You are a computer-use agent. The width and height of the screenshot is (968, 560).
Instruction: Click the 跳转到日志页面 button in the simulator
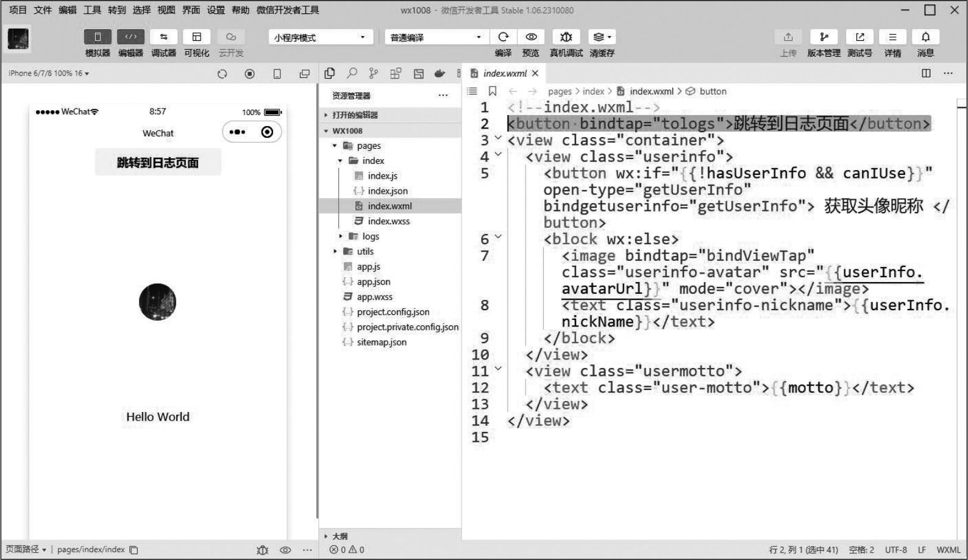(158, 162)
